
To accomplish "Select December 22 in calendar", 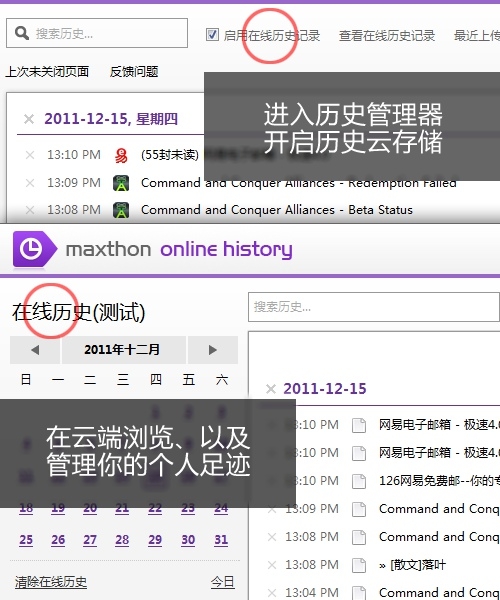I will click(x=155, y=508).
